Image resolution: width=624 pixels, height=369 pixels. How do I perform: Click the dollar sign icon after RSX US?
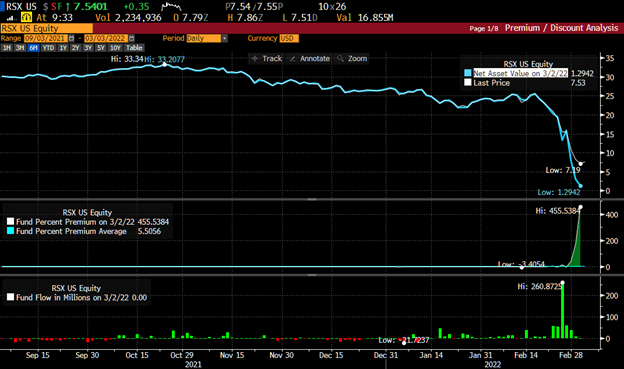point(45,6)
